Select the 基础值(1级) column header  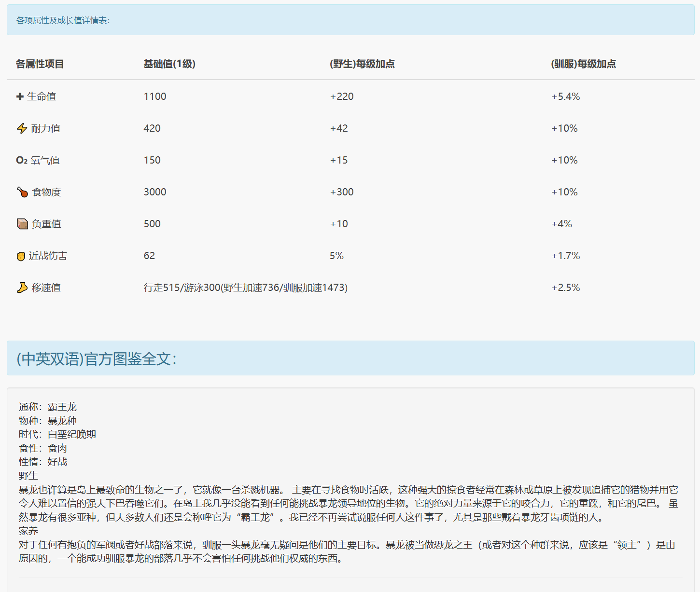(169, 64)
